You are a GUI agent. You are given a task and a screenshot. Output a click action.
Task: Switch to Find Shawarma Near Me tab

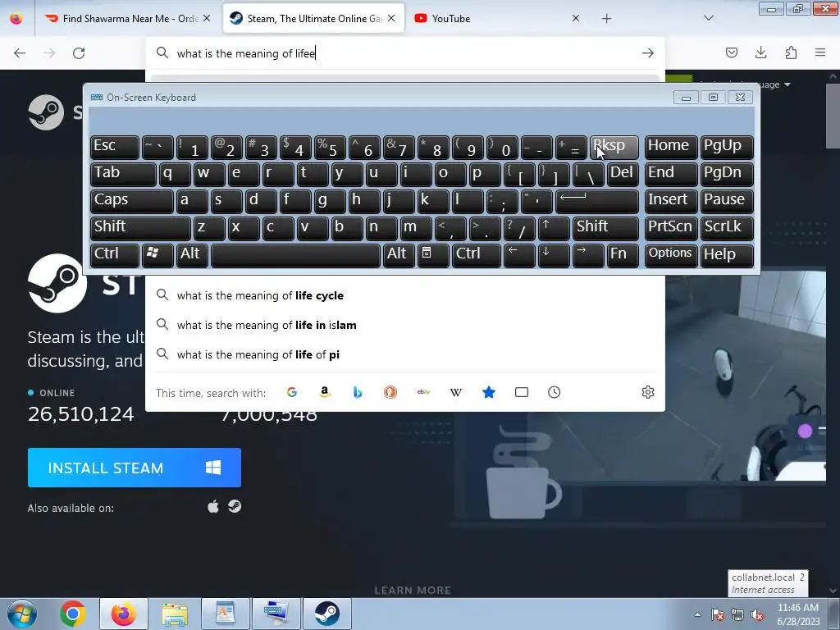click(x=127, y=19)
